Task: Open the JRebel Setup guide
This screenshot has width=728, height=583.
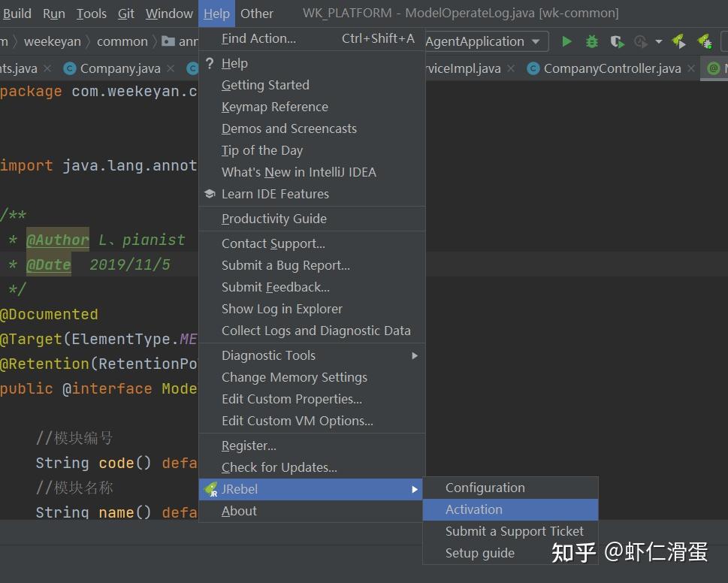Action: click(x=480, y=553)
